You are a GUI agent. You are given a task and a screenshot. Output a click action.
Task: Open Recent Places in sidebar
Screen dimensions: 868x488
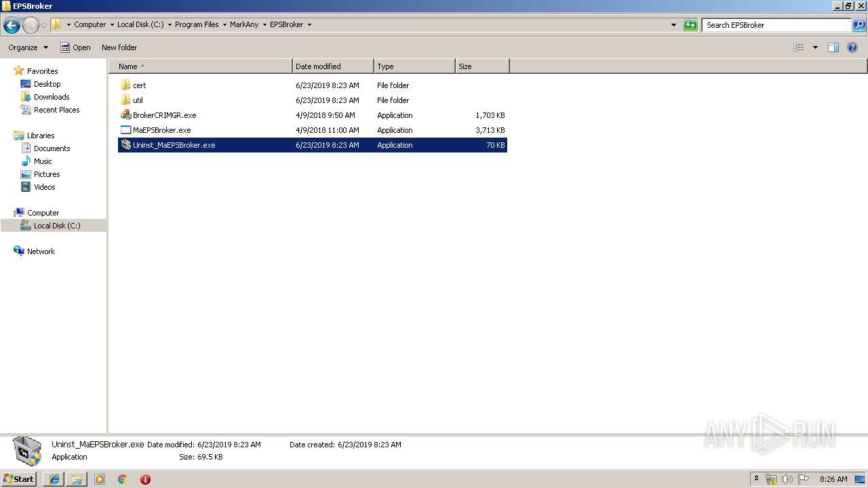point(56,110)
